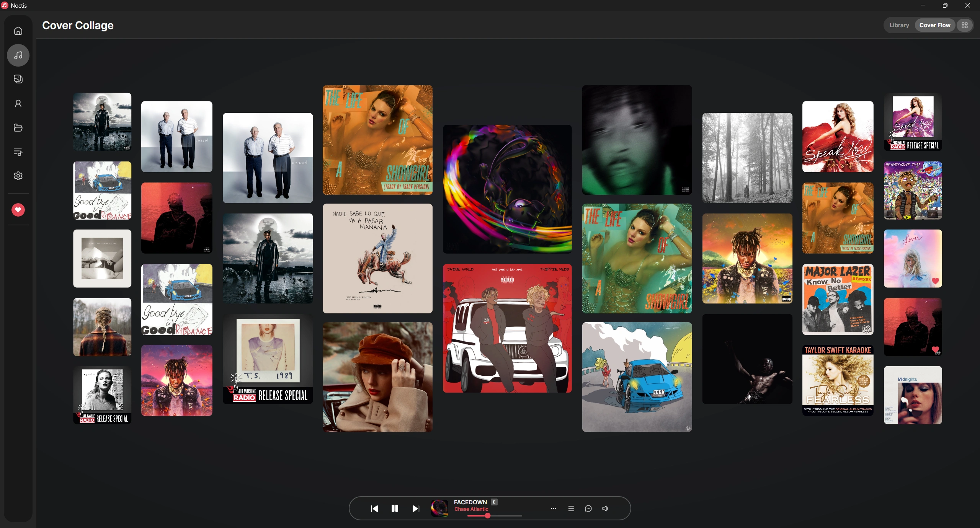Open the Reputation Release Special cover

pos(102,395)
